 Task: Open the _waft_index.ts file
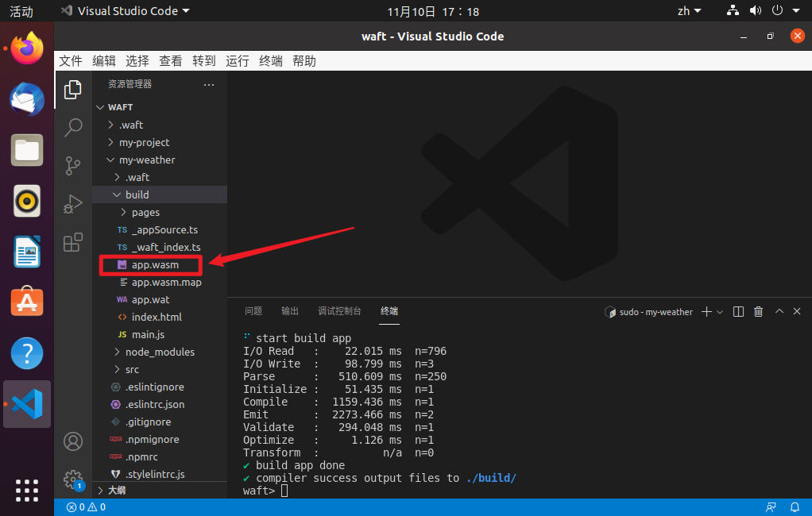160,248
